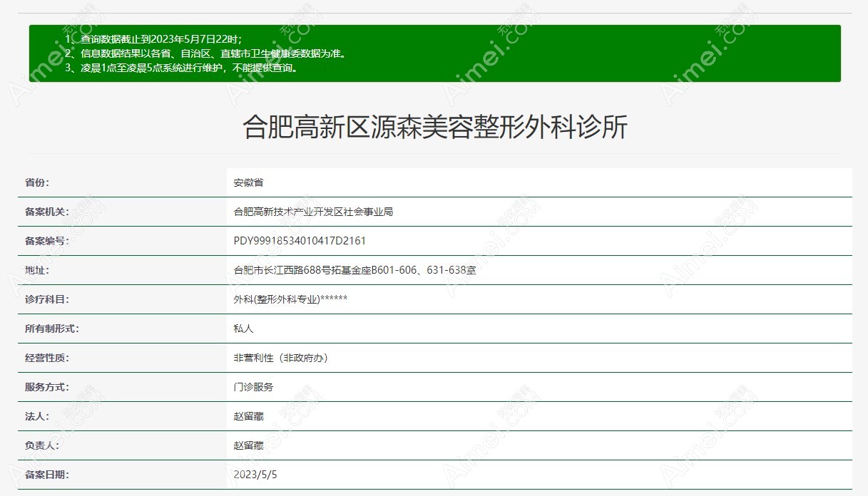Click the value 安徽省
Image resolution: width=868 pixels, height=496 pixels.
point(248,182)
